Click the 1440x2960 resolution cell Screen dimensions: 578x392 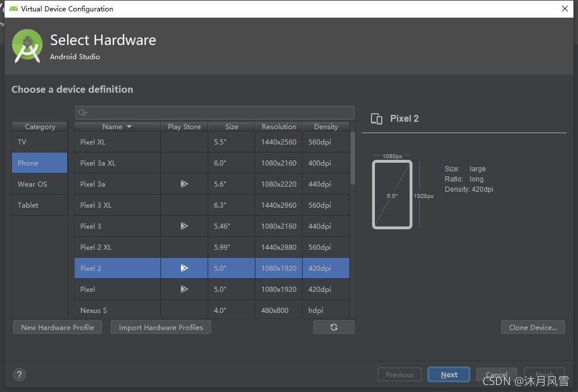tap(279, 205)
